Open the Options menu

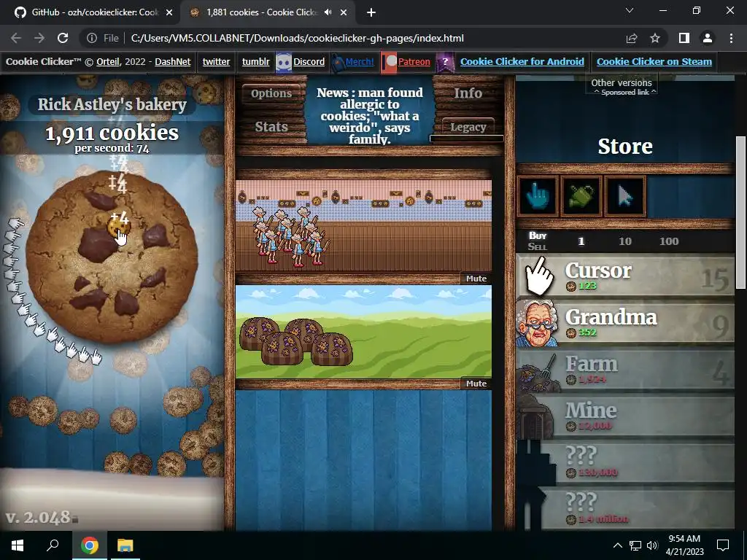tap(271, 93)
